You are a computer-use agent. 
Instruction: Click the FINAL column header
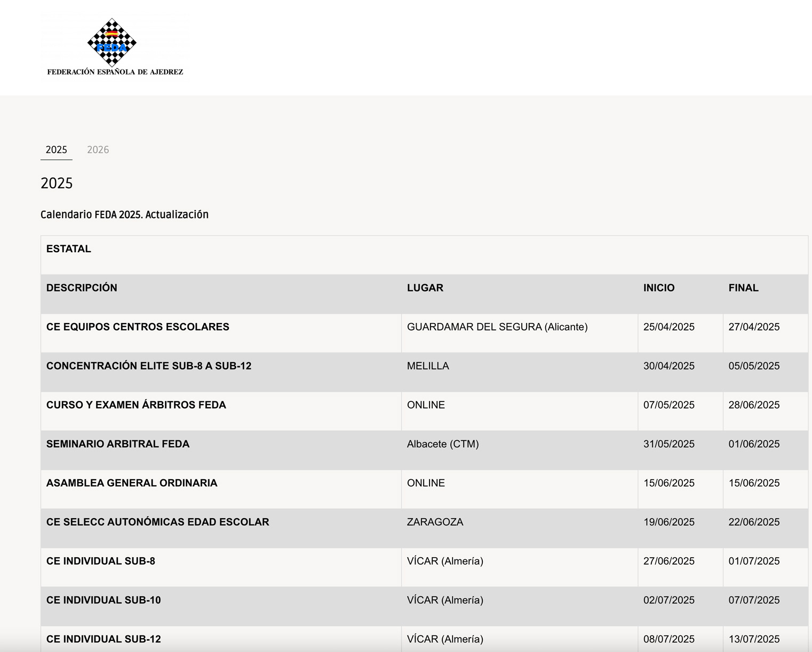tap(744, 288)
